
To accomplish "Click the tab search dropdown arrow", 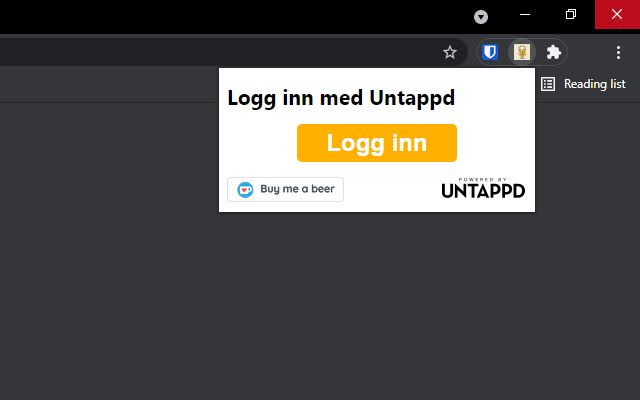I will click(481, 17).
